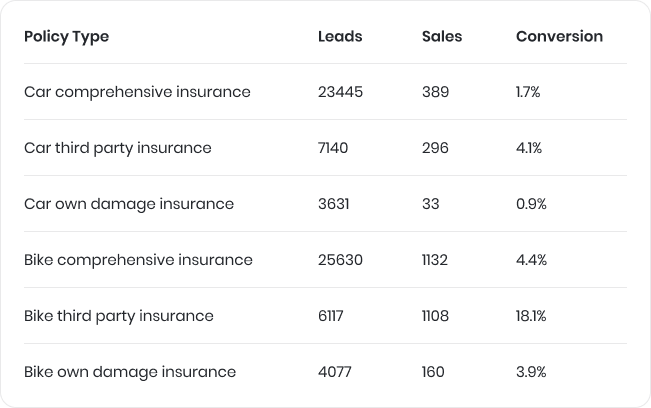The height and width of the screenshot is (408, 651).
Task: Select the 4077 leads cell
Action: 335,372
